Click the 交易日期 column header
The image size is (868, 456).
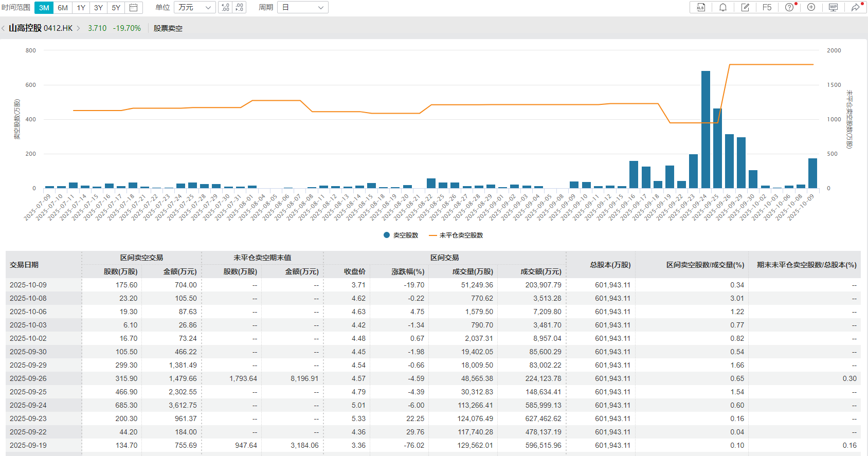[x=24, y=265]
